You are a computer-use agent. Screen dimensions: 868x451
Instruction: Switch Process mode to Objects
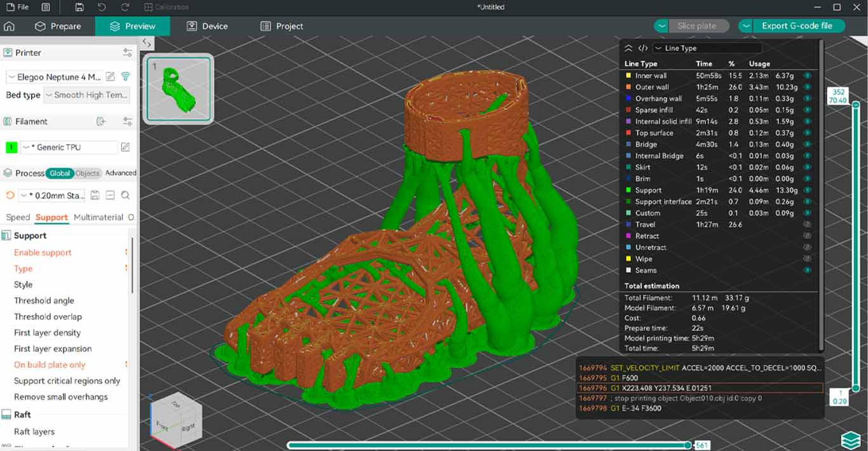click(87, 173)
